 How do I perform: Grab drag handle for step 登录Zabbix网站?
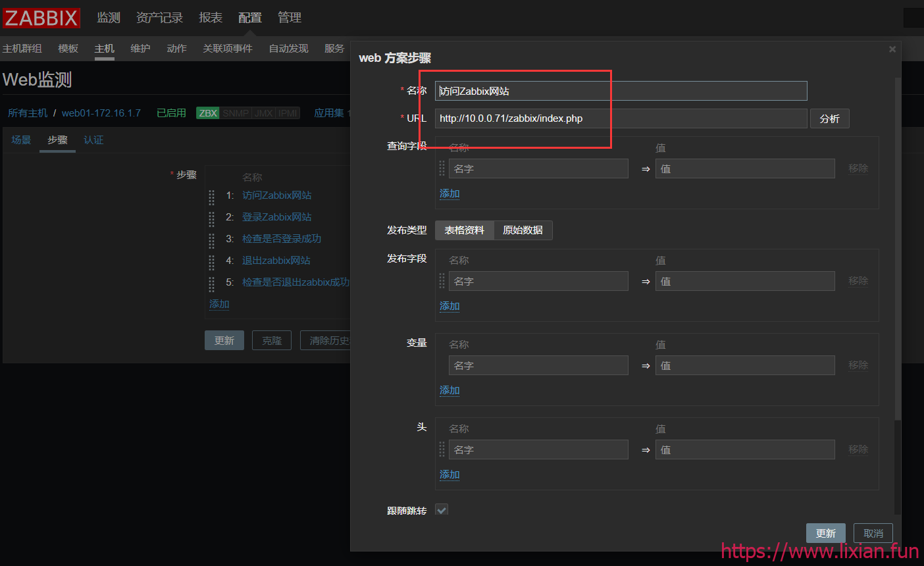tap(211, 219)
